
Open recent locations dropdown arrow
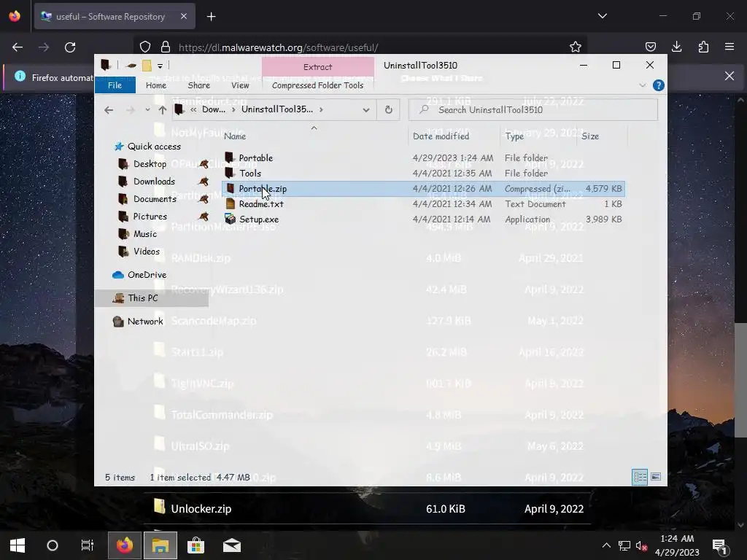[x=147, y=110]
